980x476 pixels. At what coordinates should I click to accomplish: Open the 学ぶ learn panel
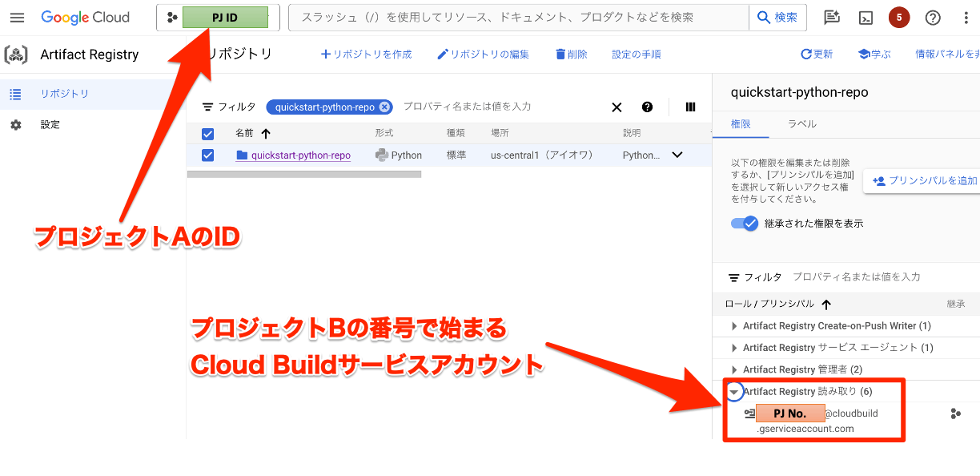tap(874, 54)
